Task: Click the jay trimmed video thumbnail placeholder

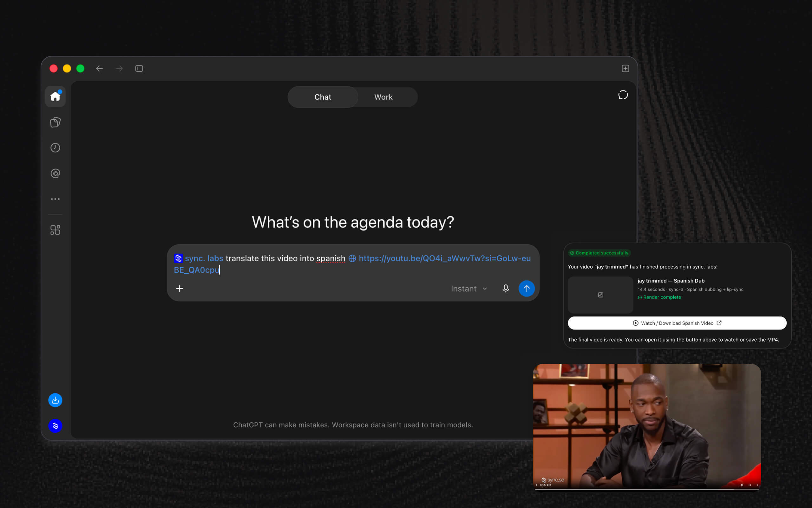Action: [x=601, y=295]
